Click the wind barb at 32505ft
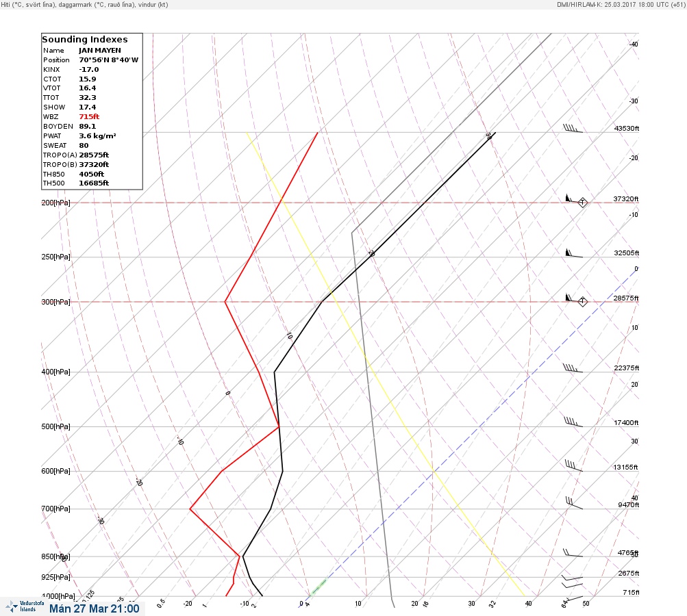Viewport: 687px width, 616px height. (x=574, y=253)
